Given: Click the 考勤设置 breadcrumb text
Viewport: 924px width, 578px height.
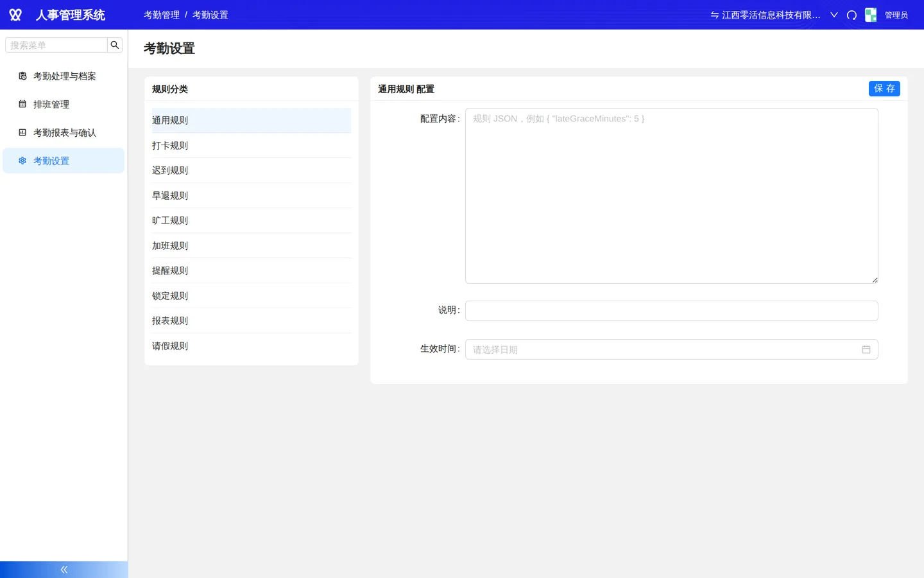Looking at the screenshot, I should coord(210,15).
